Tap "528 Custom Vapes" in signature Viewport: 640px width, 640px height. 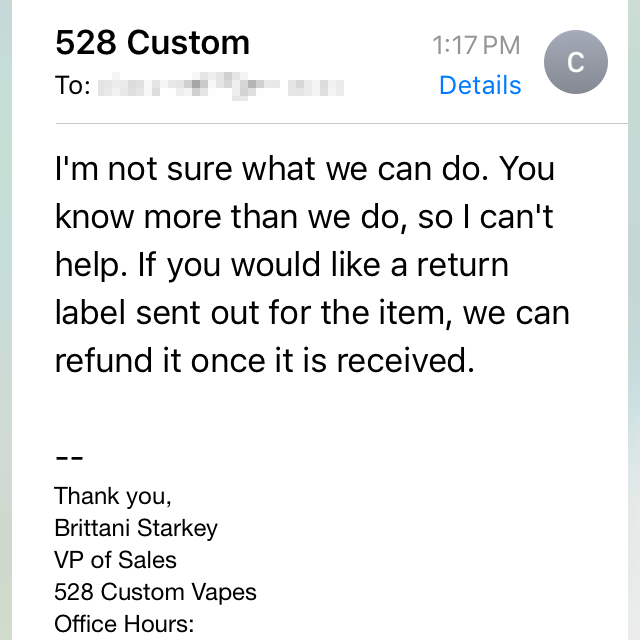[155, 592]
